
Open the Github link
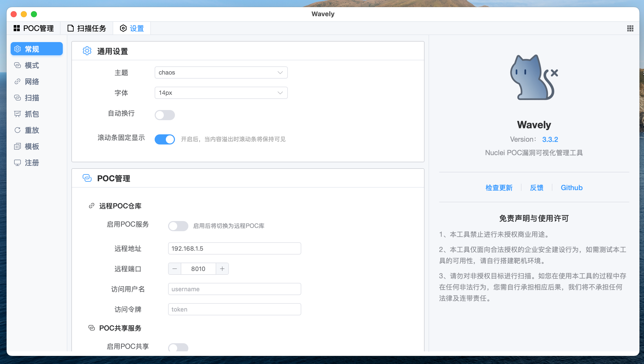(x=572, y=188)
